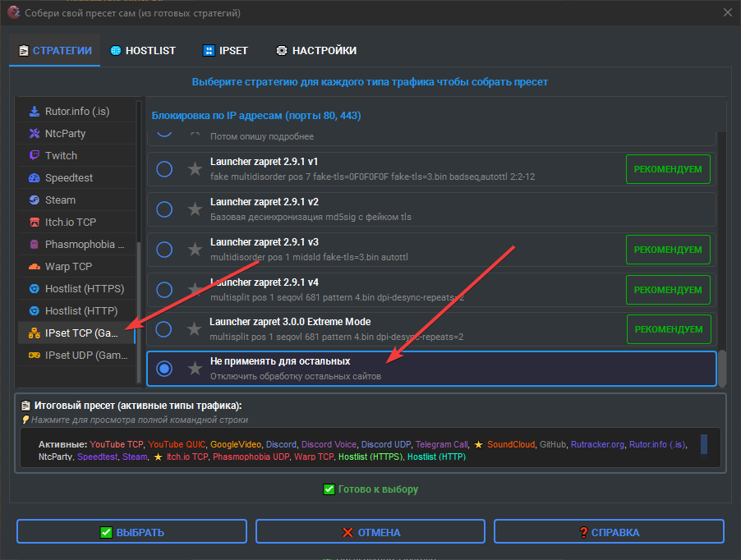Screen dimensions: 741x560
Task: Open help with СПРАВКА button
Action: coord(610,532)
